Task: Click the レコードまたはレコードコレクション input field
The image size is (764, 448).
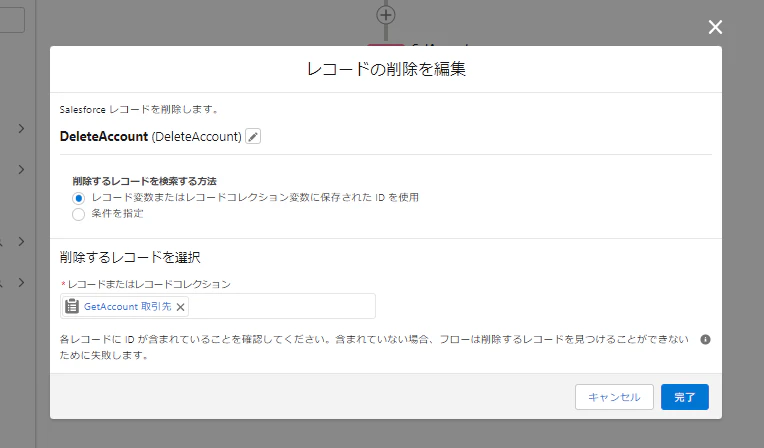Action: 218,306
